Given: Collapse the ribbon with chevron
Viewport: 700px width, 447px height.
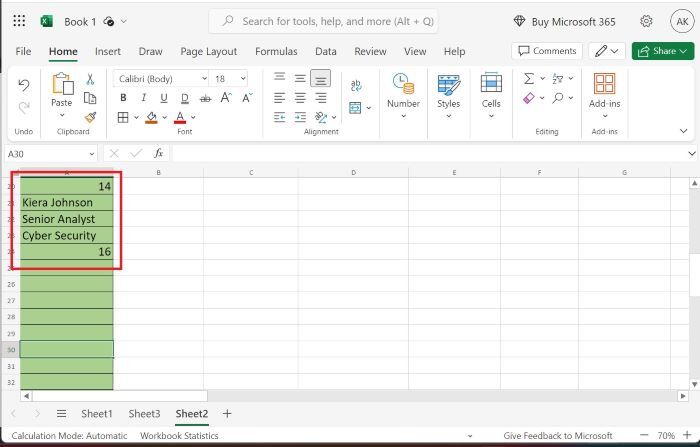Looking at the screenshot, I should (683, 131).
